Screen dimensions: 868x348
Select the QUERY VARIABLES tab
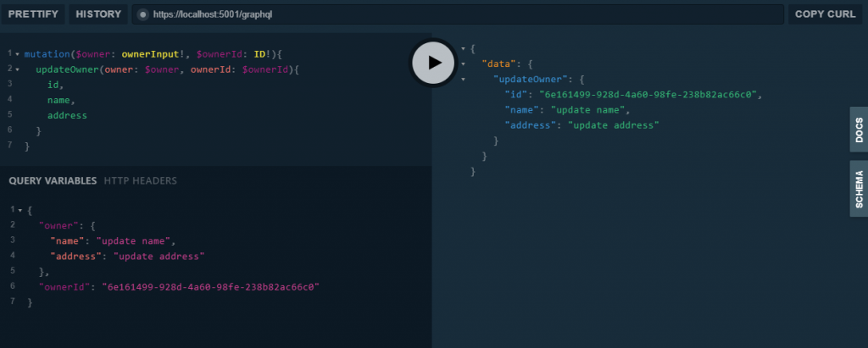53,180
